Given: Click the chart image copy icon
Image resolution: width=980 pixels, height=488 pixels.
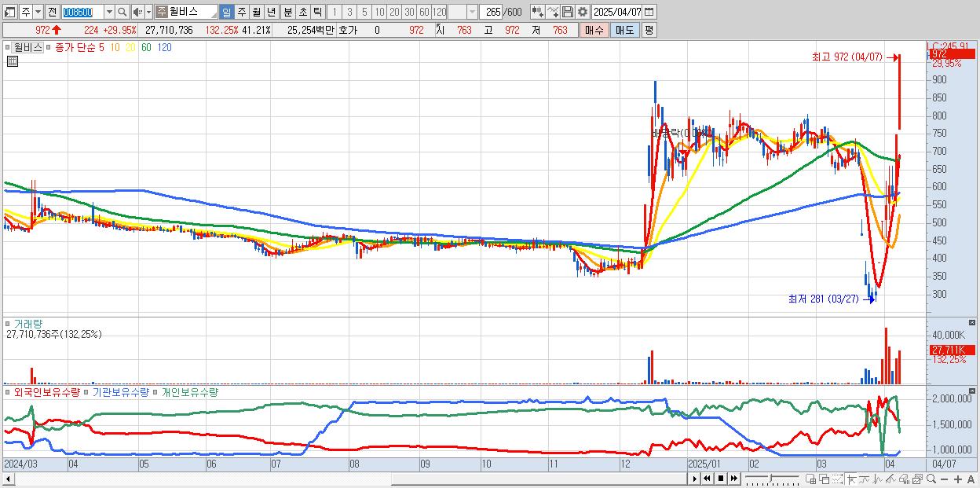Looking at the screenshot, I should [x=917, y=479].
